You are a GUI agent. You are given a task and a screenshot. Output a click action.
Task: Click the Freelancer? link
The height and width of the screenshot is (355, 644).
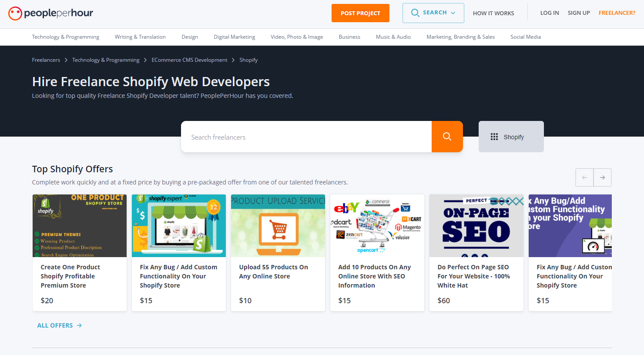point(617,13)
